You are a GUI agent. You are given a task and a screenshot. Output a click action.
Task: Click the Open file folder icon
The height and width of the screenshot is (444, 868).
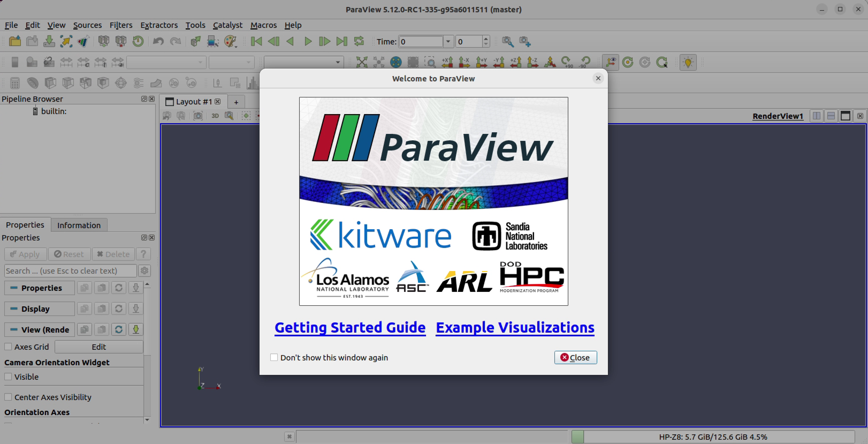pyautogui.click(x=15, y=42)
